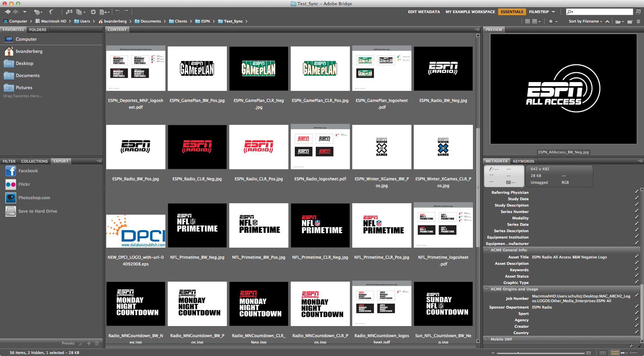This screenshot has width=644, height=356.
Task: Click the return to Photoshop boomerang icon
Action: click(x=51, y=12)
